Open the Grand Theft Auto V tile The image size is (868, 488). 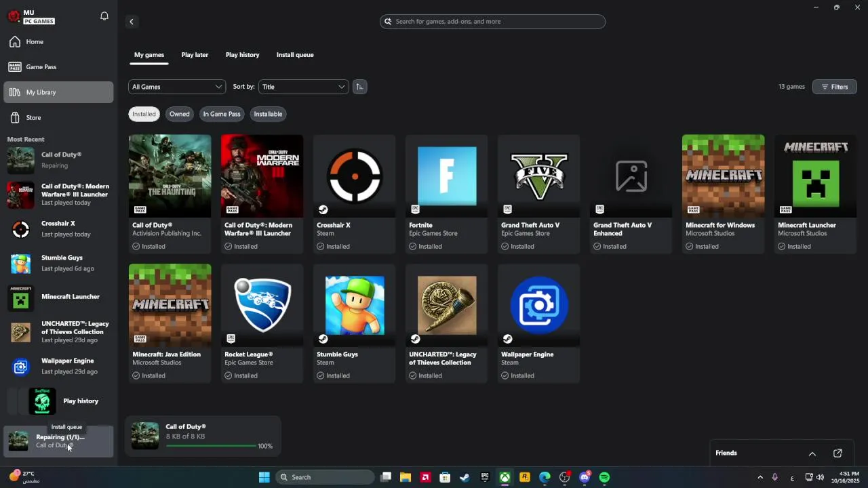(x=539, y=194)
